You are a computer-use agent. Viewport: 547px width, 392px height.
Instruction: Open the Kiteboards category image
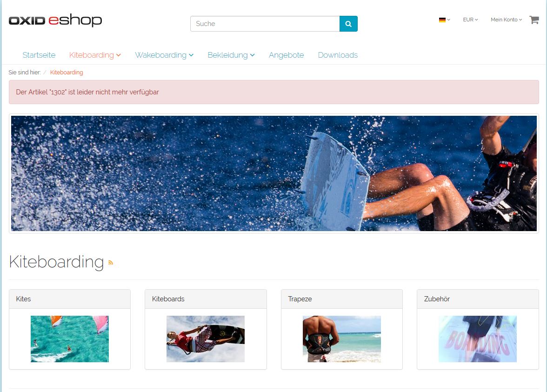206,339
